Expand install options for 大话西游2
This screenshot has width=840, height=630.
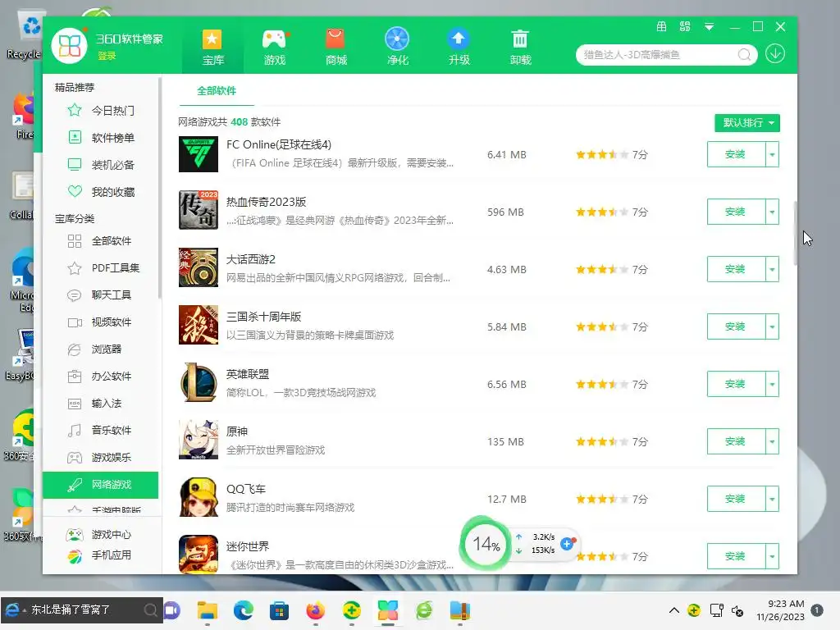pos(772,269)
